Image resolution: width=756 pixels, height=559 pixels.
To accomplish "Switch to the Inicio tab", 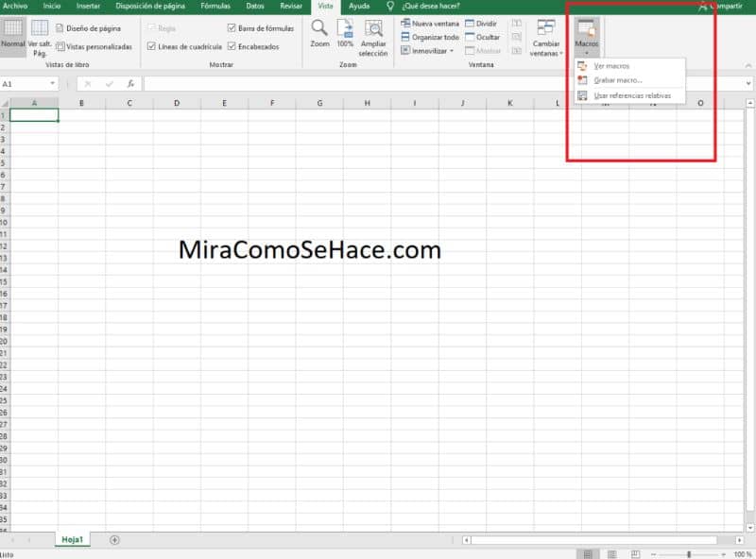I will (52, 7).
